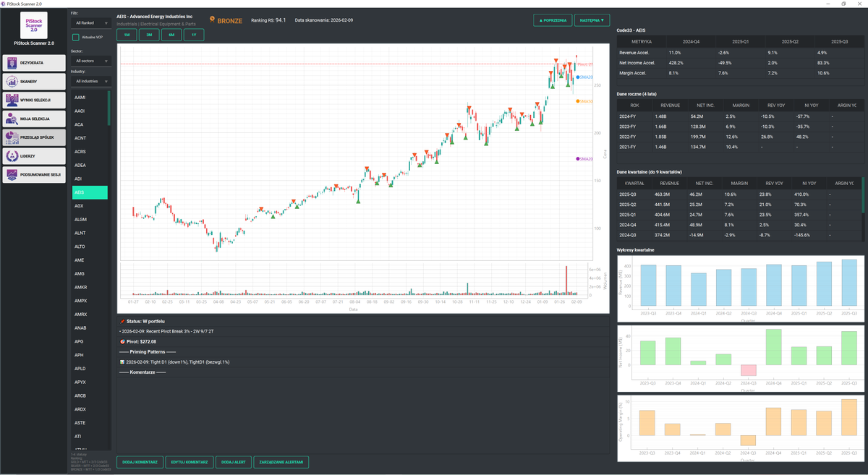Select ticker ANAB in the list
The width and height of the screenshot is (868, 475).
tap(90, 328)
